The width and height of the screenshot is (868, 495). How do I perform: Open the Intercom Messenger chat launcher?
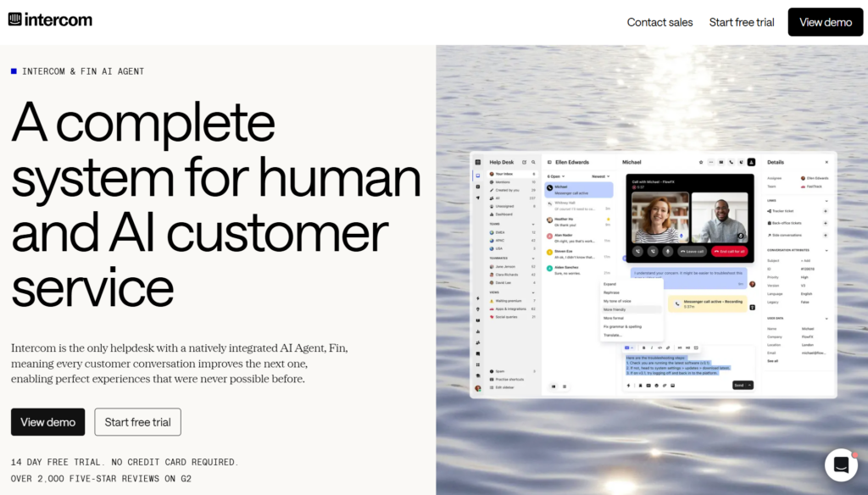[841, 464]
